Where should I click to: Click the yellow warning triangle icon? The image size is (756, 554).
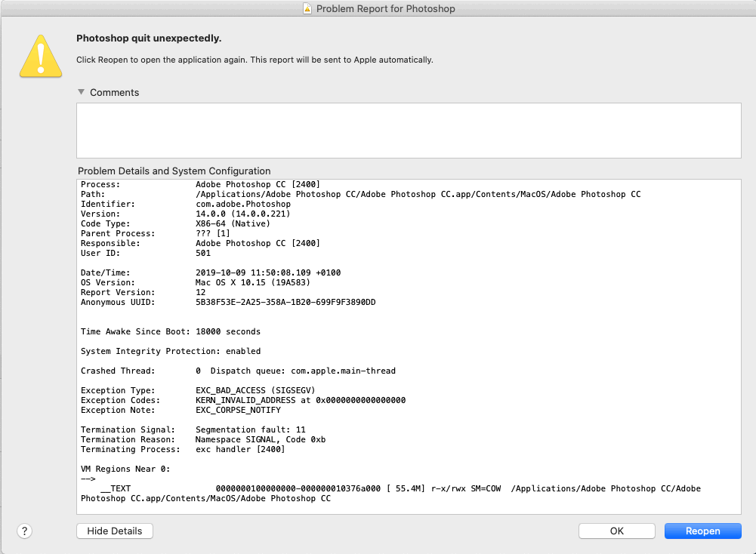(x=41, y=56)
